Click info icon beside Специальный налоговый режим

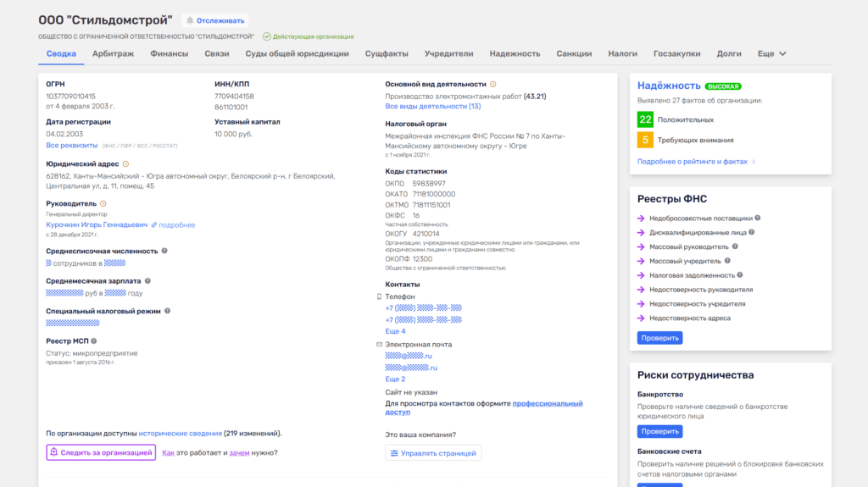(x=167, y=311)
